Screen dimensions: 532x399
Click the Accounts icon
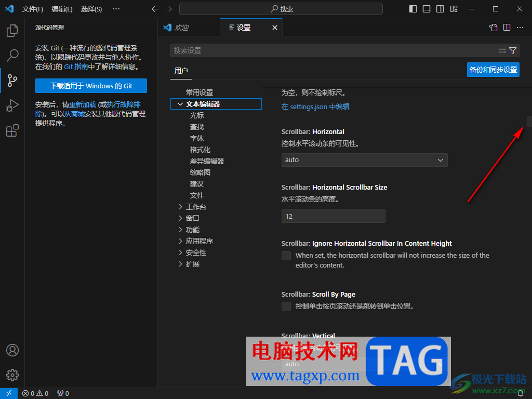(12, 350)
